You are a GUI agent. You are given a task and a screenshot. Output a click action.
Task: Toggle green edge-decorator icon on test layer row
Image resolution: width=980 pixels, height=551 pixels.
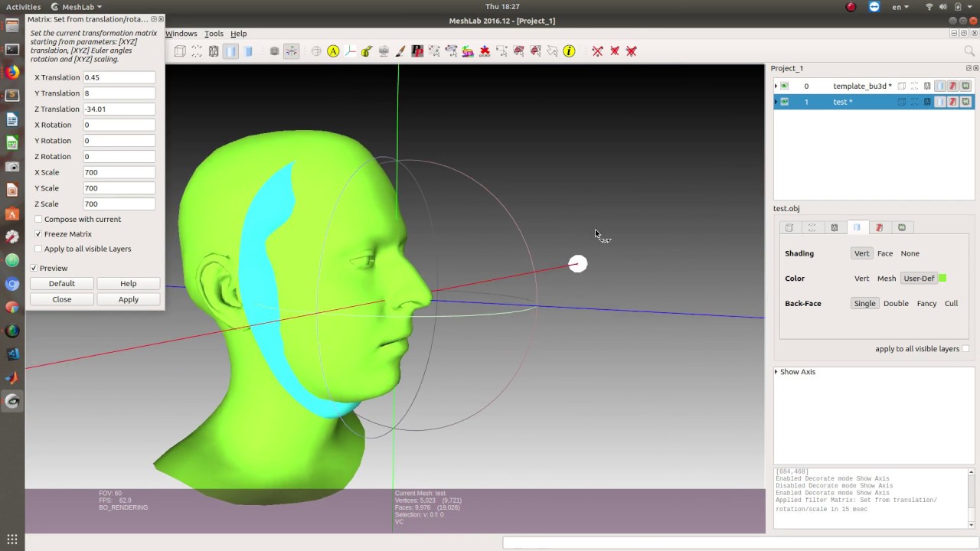click(x=966, y=102)
